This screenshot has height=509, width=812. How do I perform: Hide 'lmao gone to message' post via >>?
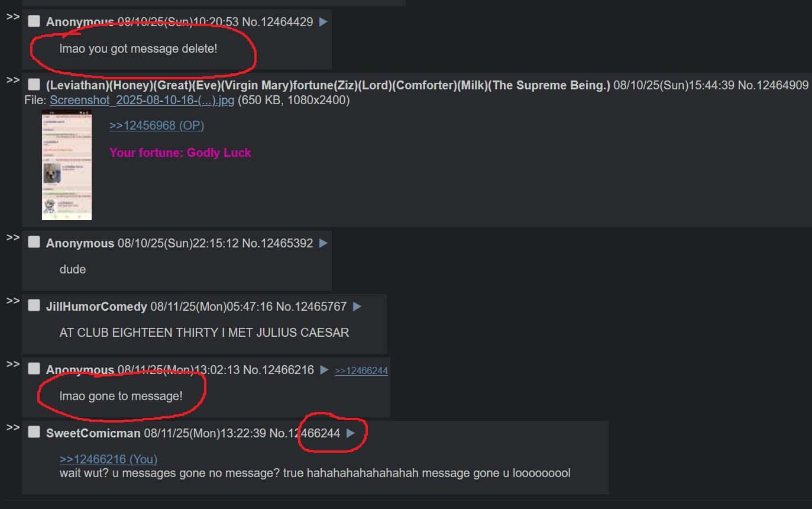tap(13, 365)
